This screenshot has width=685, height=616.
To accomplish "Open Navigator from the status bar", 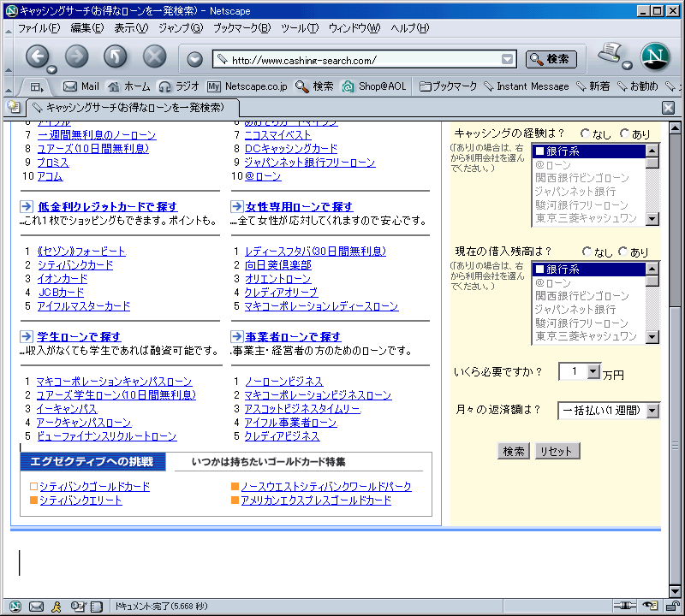I will 15,606.
